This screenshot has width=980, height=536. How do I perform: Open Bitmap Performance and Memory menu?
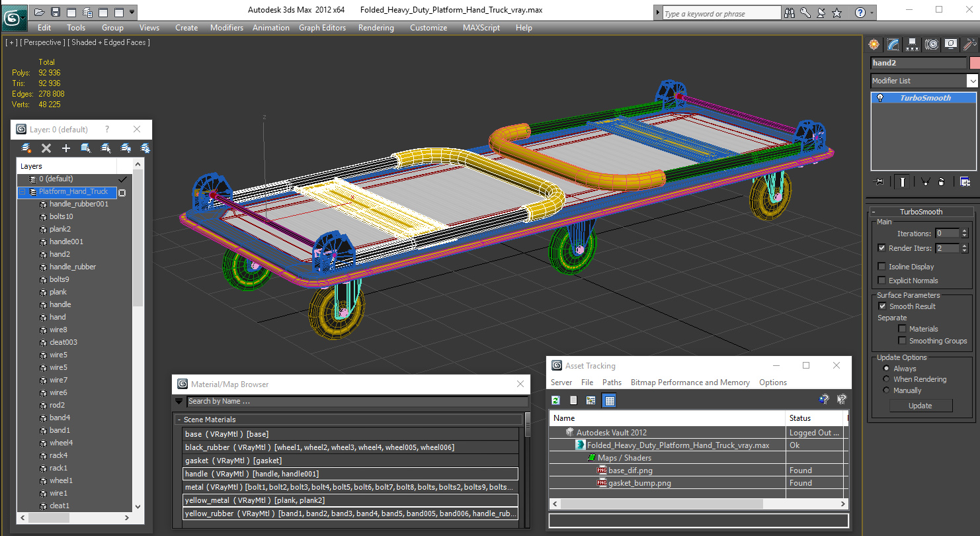690,382
